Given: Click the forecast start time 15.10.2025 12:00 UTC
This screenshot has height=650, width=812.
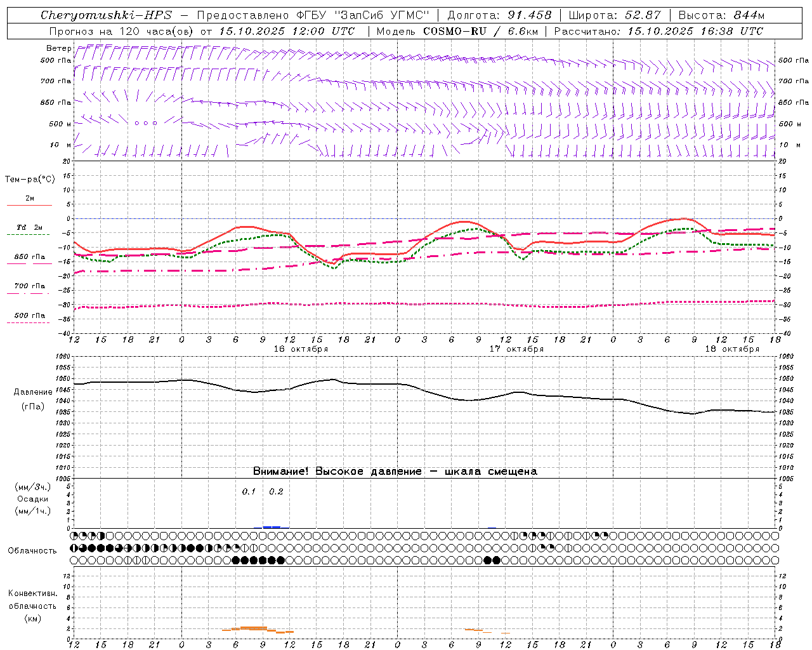Looking at the screenshot, I should tap(287, 31).
